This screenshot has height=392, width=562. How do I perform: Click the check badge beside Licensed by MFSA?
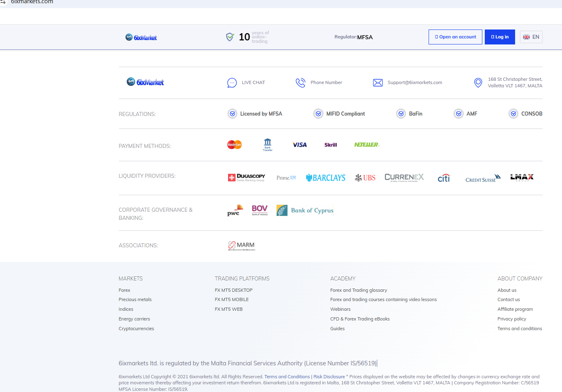tap(232, 114)
